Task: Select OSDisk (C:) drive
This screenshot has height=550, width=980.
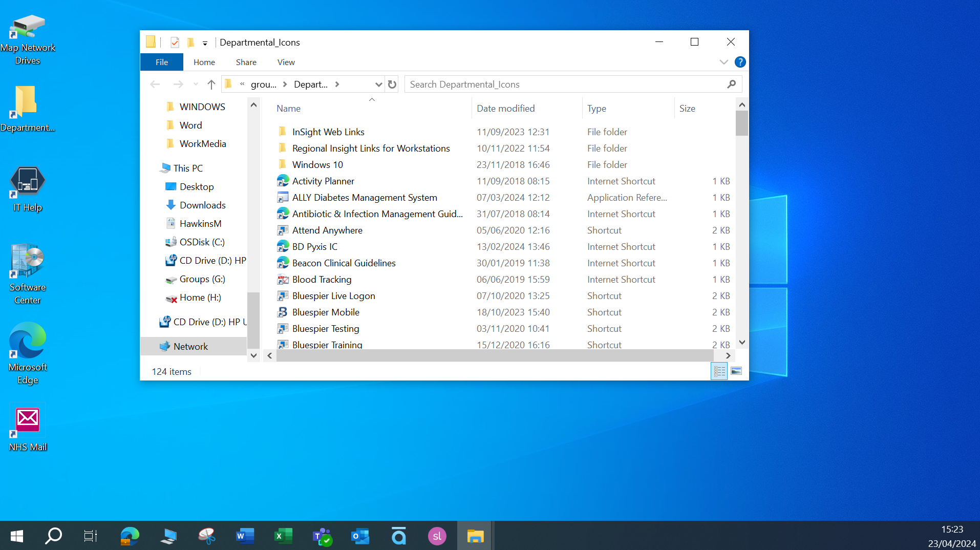Action: 202,242
